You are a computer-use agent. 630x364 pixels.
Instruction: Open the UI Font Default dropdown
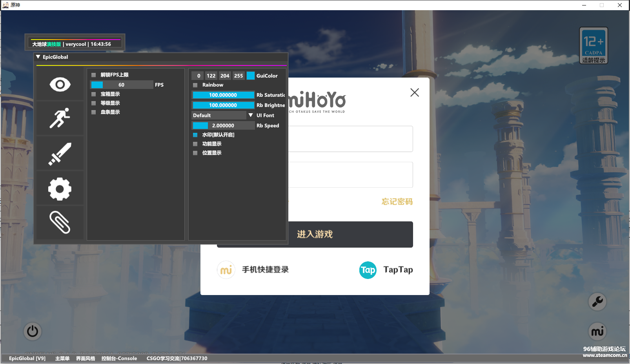[223, 115]
